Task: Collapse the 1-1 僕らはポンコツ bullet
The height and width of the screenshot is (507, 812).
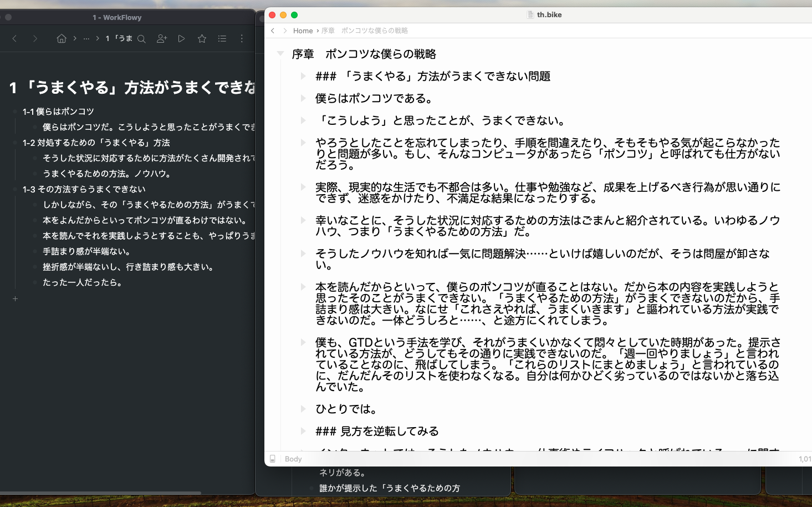Action: click(x=15, y=111)
